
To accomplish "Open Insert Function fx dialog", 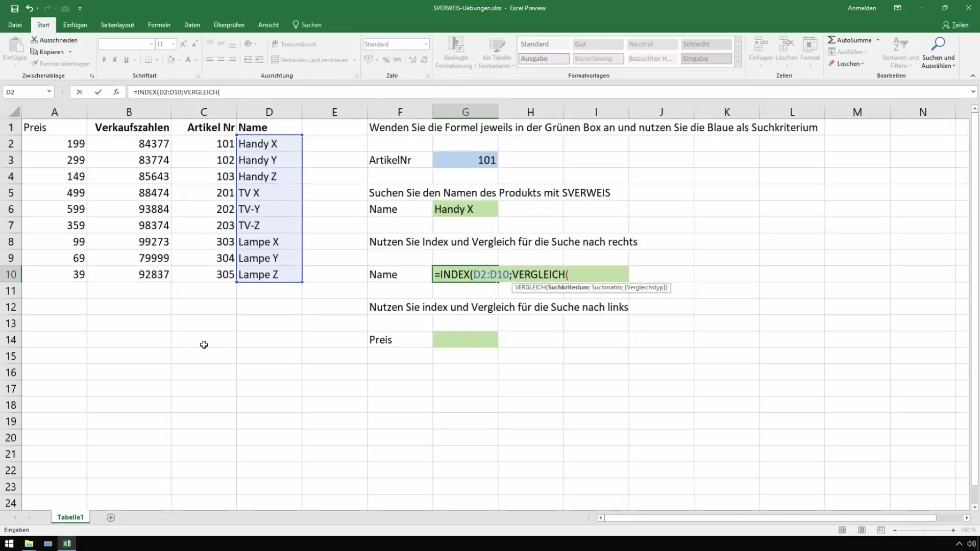I will [x=116, y=92].
